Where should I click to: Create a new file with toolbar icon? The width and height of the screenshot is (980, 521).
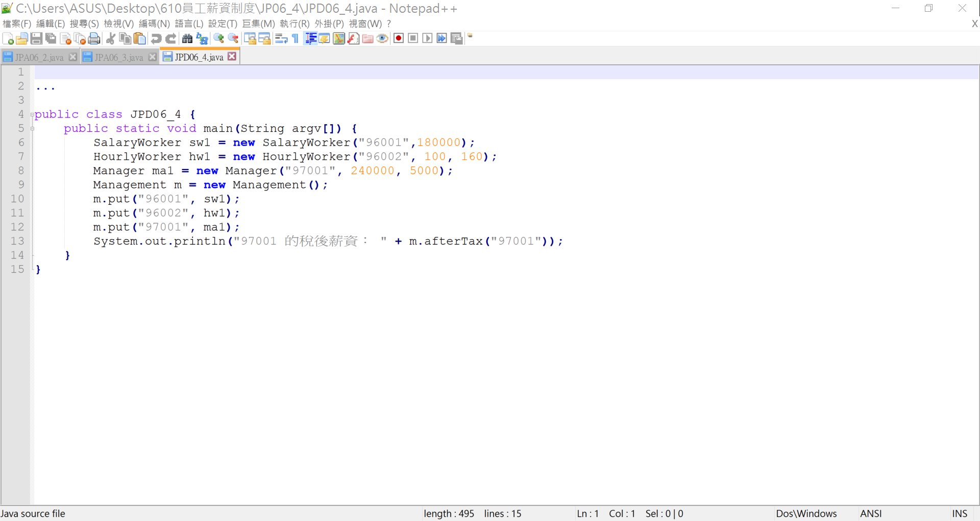coord(8,39)
